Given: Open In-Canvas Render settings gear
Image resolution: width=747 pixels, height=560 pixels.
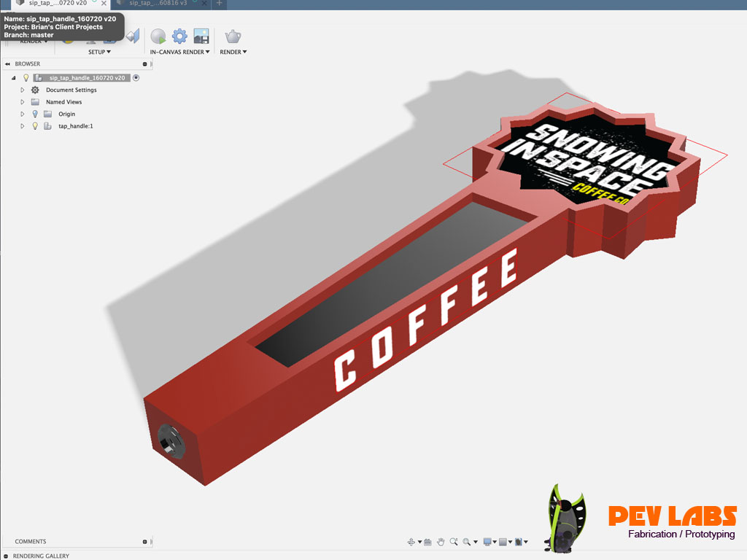Looking at the screenshot, I should tap(179, 36).
